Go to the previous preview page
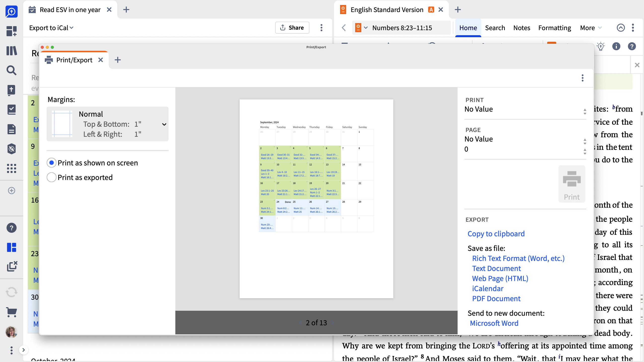The image size is (644, 362). point(300,323)
